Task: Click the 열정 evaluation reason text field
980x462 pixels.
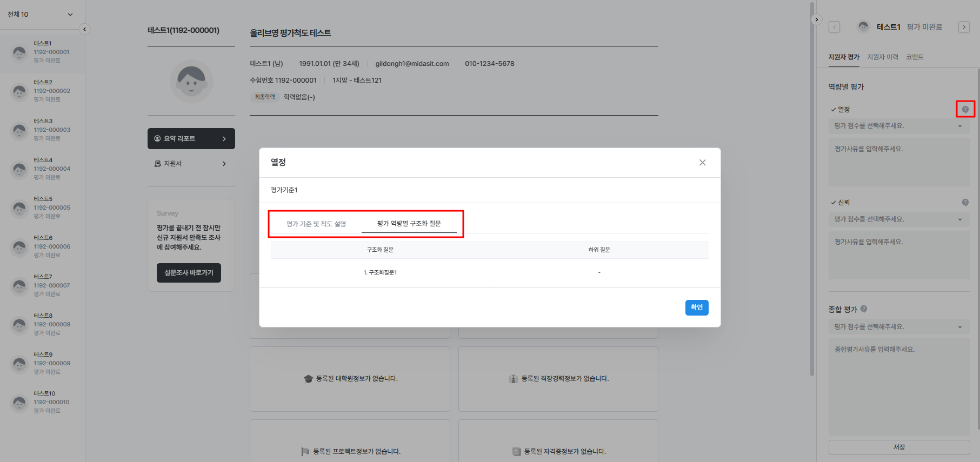Action: click(x=899, y=162)
